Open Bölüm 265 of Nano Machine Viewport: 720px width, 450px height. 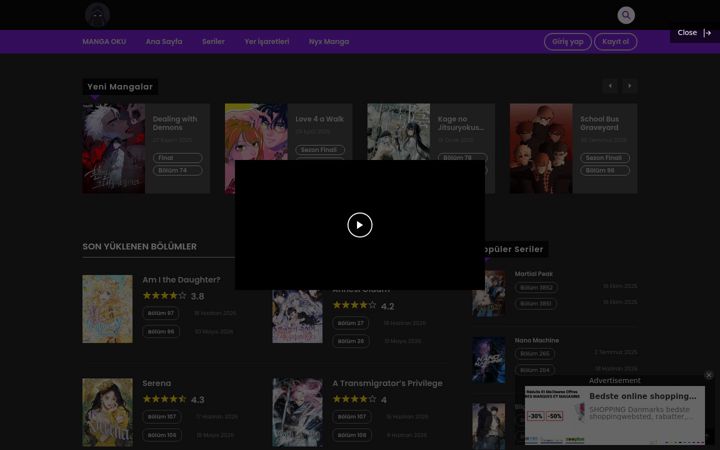pos(535,354)
